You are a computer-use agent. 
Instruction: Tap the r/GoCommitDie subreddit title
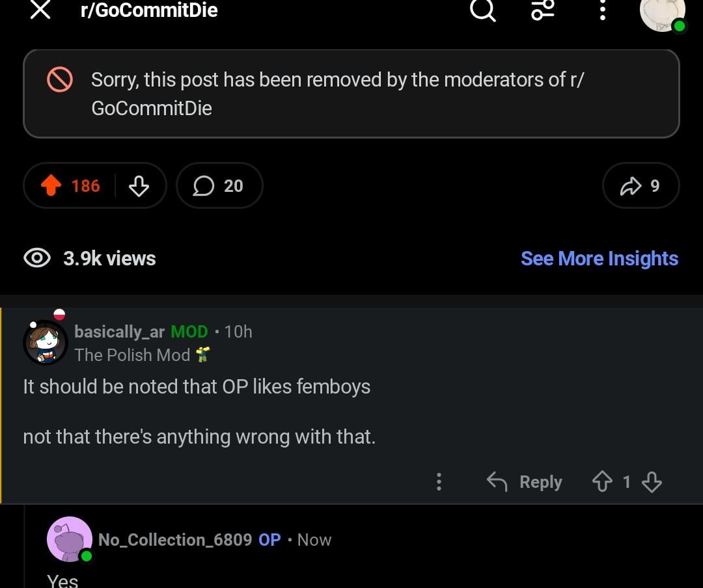click(x=148, y=10)
